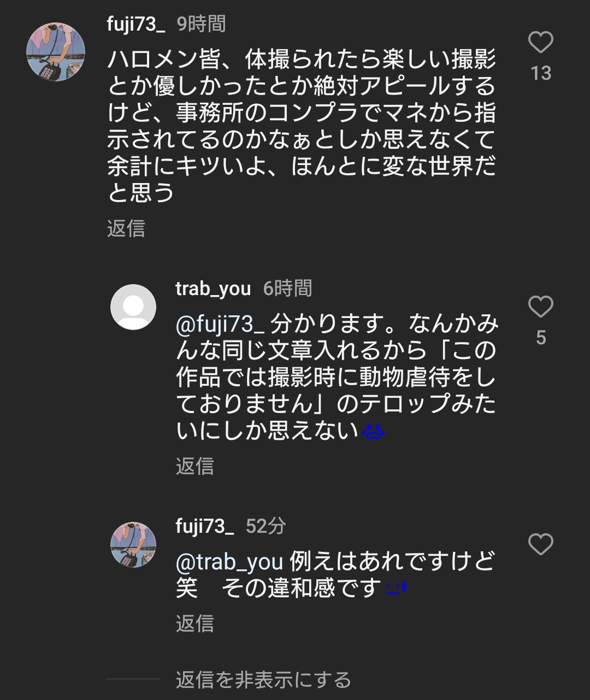View the 5 likes count on trab_you's reply
Screen dimensions: 590x700
(x=541, y=338)
